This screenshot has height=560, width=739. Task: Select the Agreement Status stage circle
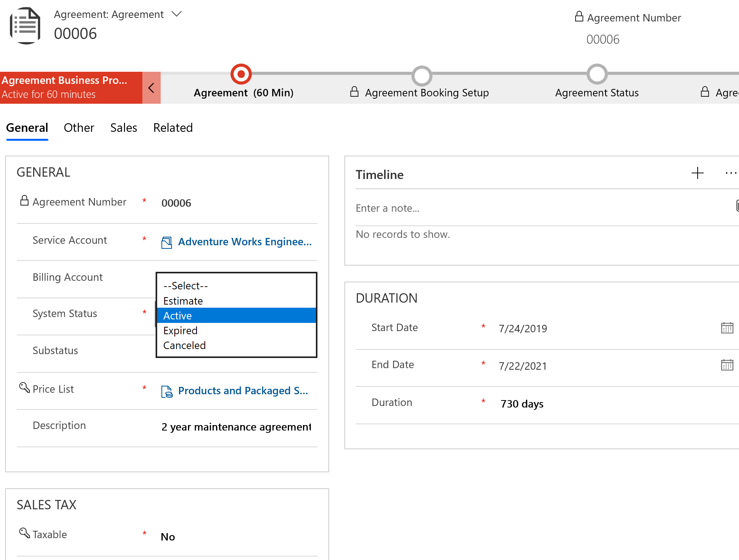[x=597, y=74]
